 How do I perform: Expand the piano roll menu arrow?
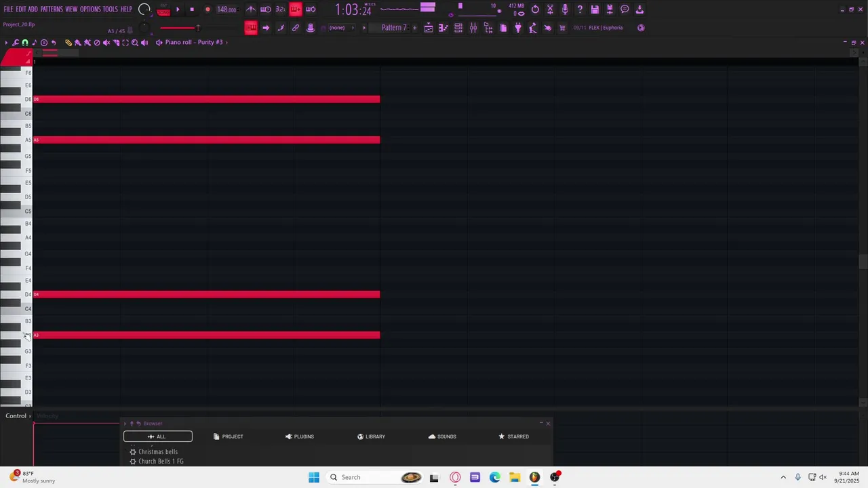pos(7,43)
